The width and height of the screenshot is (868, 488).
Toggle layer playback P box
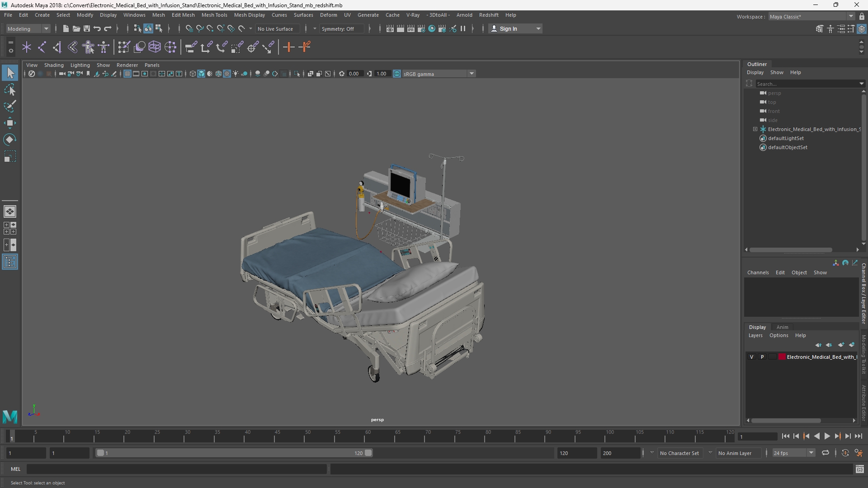coord(762,357)
